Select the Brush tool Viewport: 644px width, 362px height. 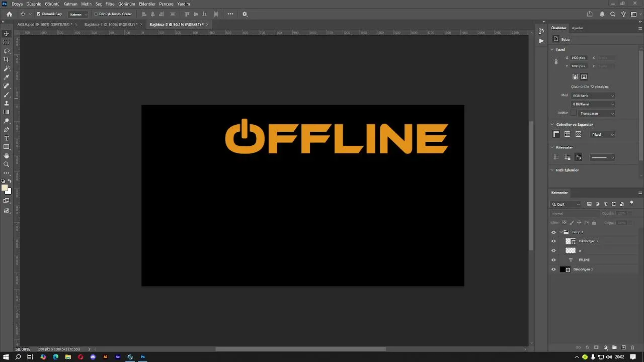point(7,95)
